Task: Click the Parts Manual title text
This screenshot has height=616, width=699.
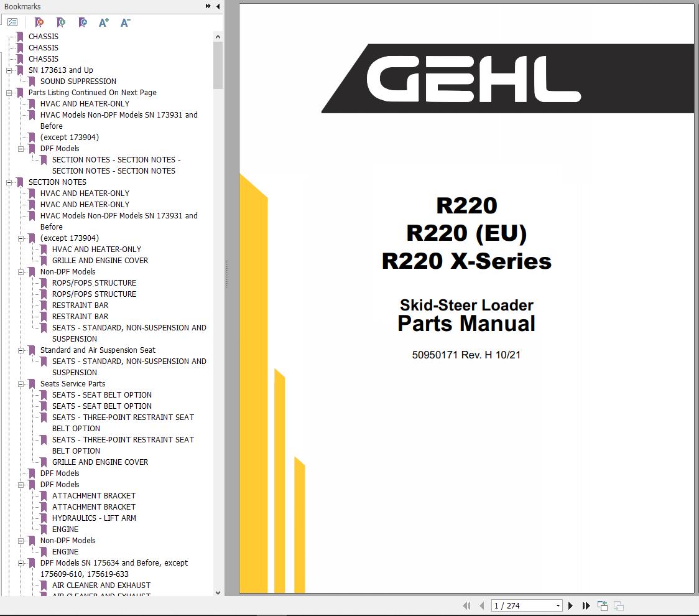Action: pyautogui.click(x=466, y=324)
